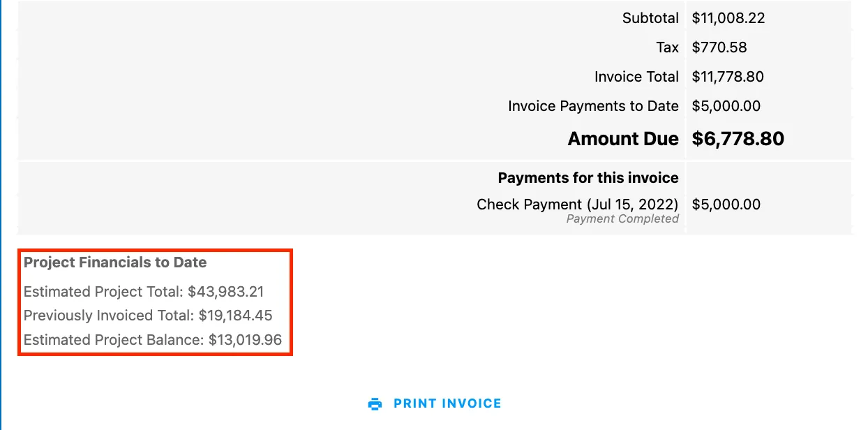Select the Estimated Project Balance line

(x=153, y=340)
